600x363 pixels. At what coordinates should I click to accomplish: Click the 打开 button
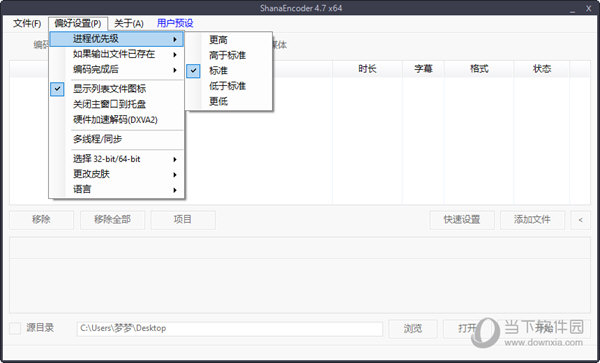click(467, 329)
